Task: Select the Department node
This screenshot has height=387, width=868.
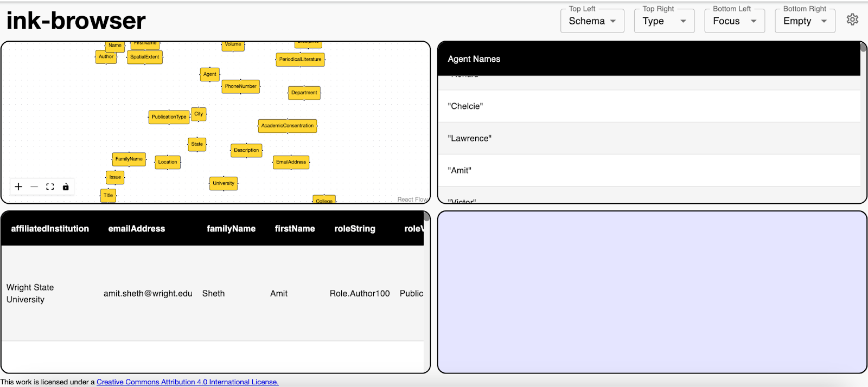Action: point(304,93)
